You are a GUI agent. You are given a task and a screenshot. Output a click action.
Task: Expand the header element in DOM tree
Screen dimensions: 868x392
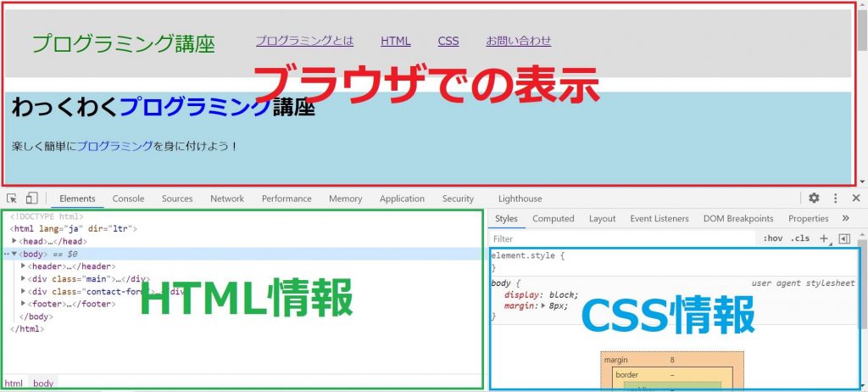point(23,266)
